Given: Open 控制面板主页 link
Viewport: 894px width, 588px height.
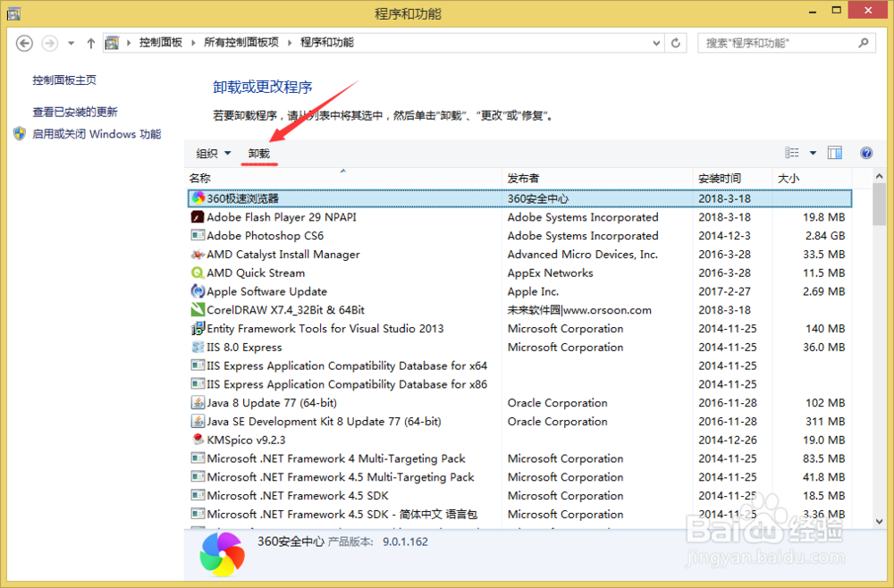Looking at the screenshot, I should [64, 80].
